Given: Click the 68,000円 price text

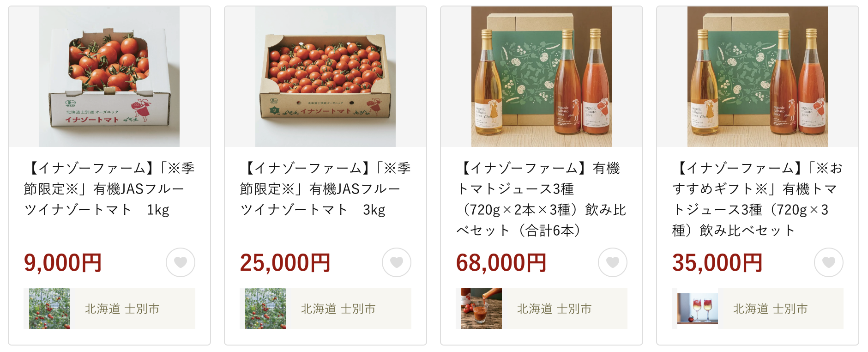Looking at the screenshot, I should [501, 263].
